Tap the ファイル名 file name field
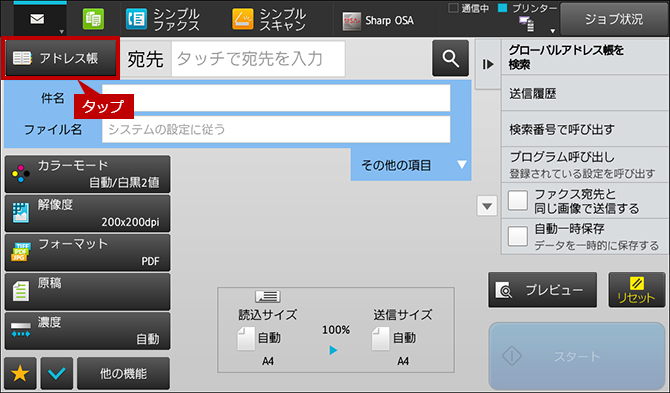 click(x=276, y=129)
